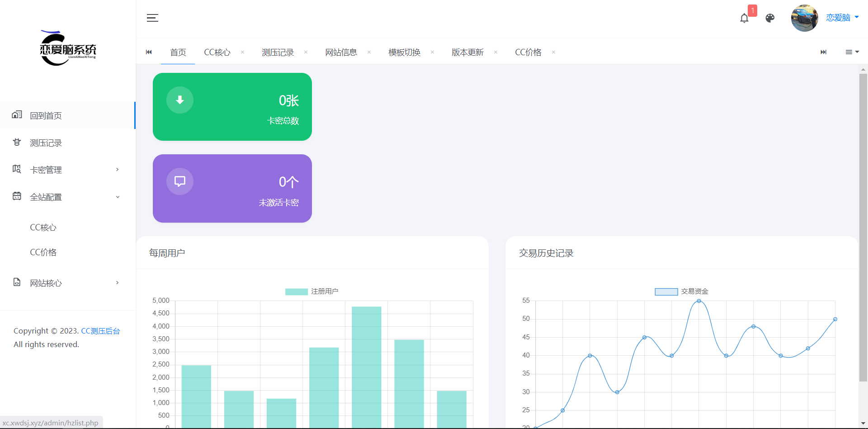Close the 版本更新 tab
The image size is (868, 429).
click(x=495, y=52)
